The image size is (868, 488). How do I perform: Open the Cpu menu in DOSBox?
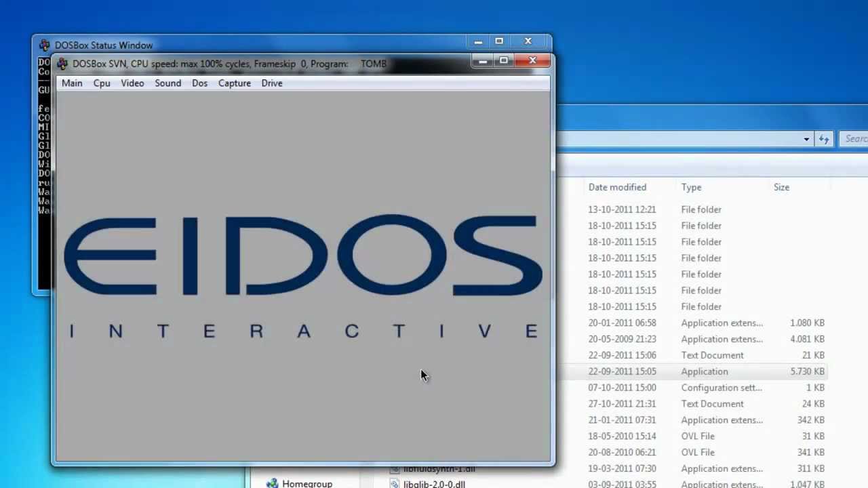point(102,83)
